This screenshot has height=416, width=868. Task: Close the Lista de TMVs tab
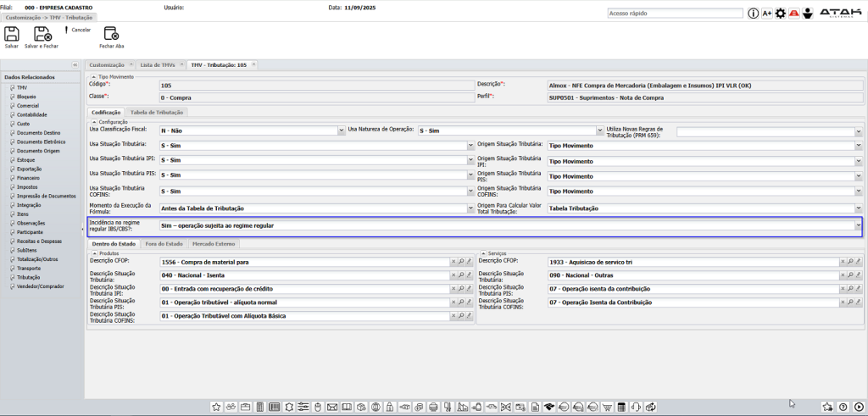(181, 64)
